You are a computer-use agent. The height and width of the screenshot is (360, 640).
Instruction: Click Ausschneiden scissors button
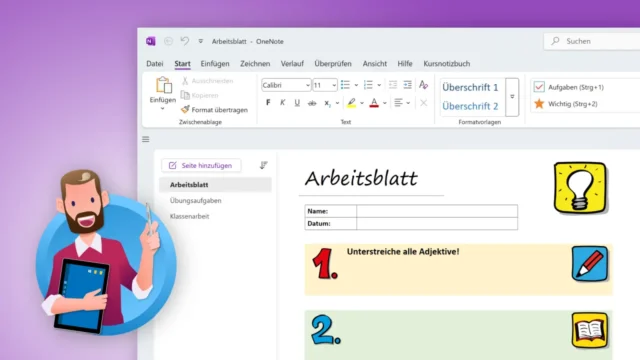(207, 81)
